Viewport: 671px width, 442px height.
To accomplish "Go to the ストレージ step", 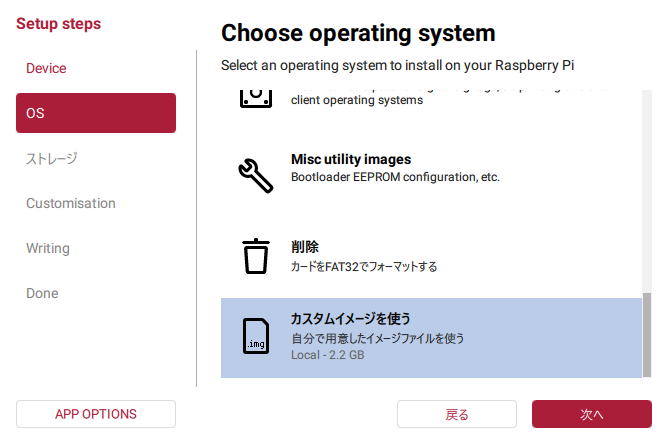I will click(x=52, y=158).
